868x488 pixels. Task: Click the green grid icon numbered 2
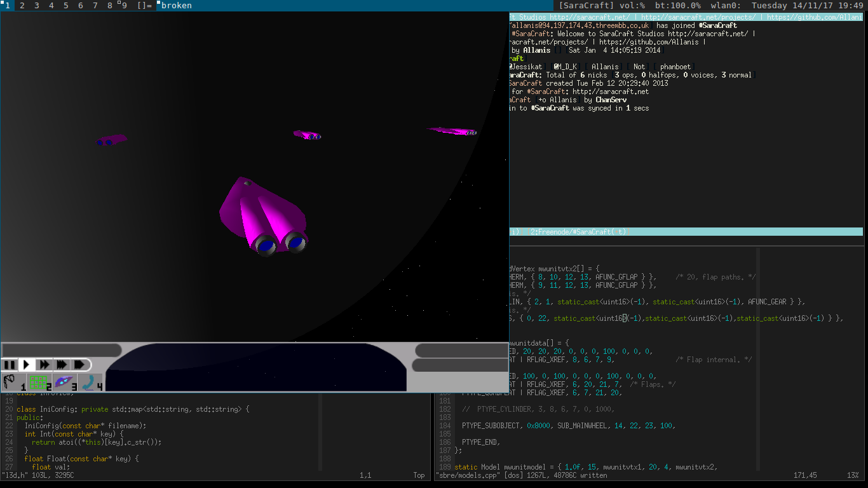[39, 382]
